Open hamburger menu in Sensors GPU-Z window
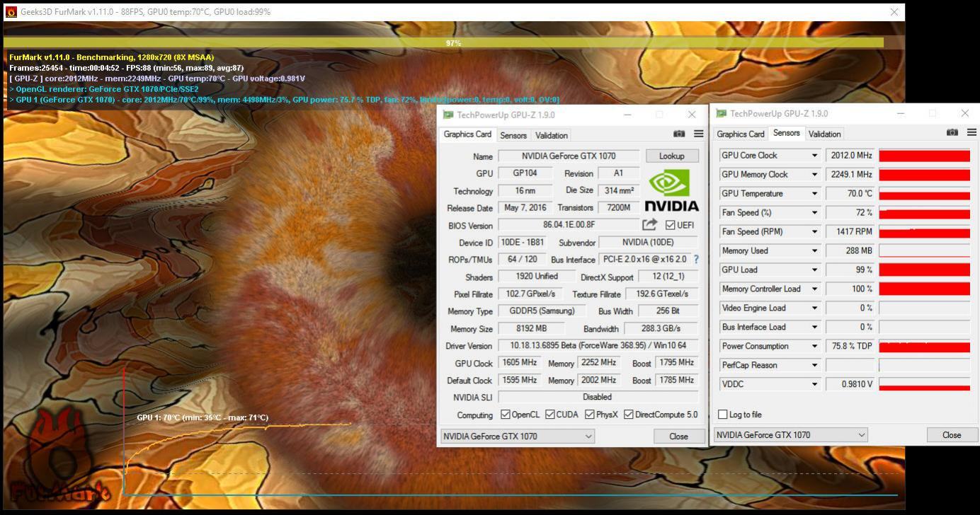Screen dimensions: 980x515 tap(972, 132)
